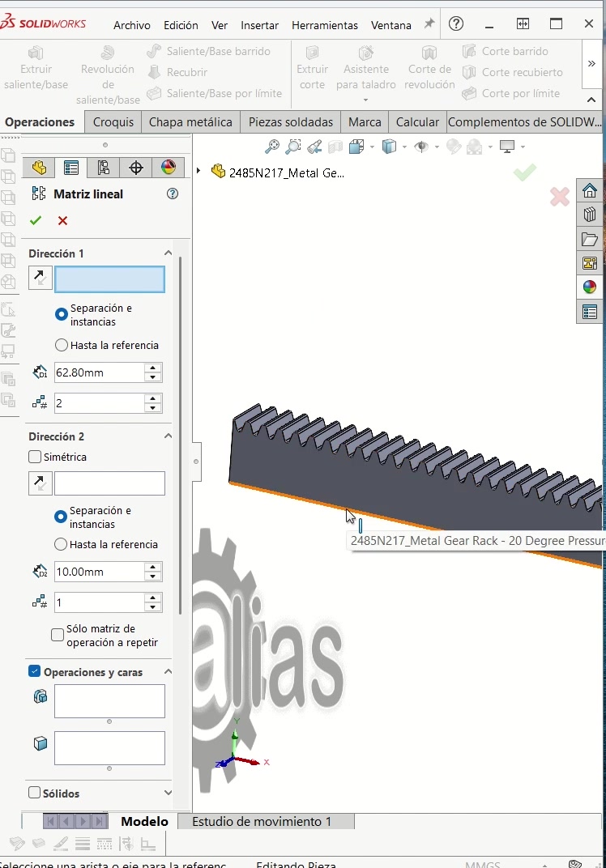This screenshot has width=606, height=868.
Task: Select Hasta la referencia under Dirección 1
Action: point(62,346)
